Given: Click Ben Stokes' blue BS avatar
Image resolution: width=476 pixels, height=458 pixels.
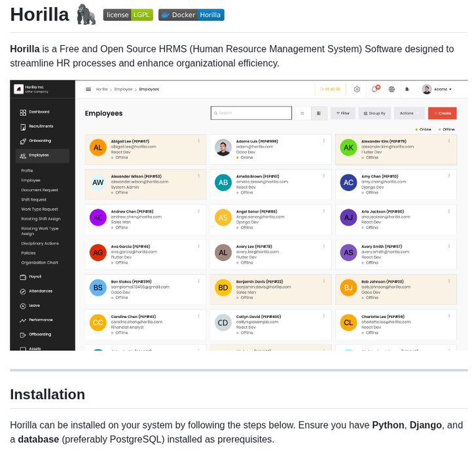Looking at the screenshot, I should [x=98, y=288].
